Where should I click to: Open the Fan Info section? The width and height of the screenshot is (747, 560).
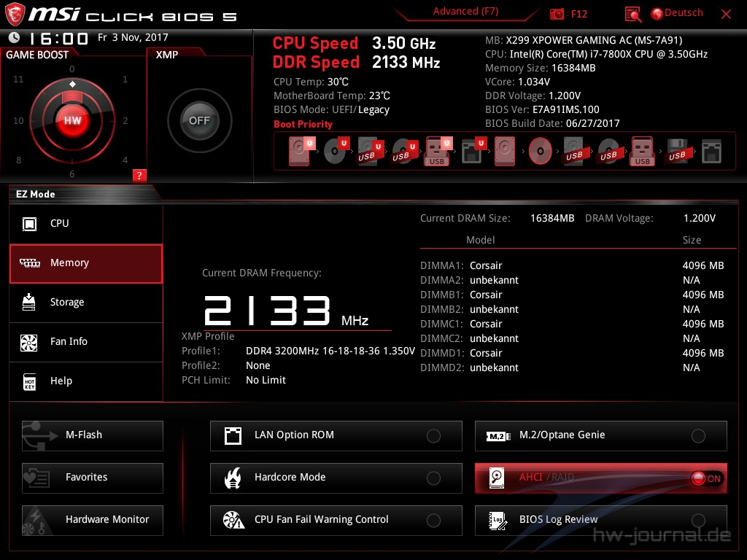tap(86, 342)
